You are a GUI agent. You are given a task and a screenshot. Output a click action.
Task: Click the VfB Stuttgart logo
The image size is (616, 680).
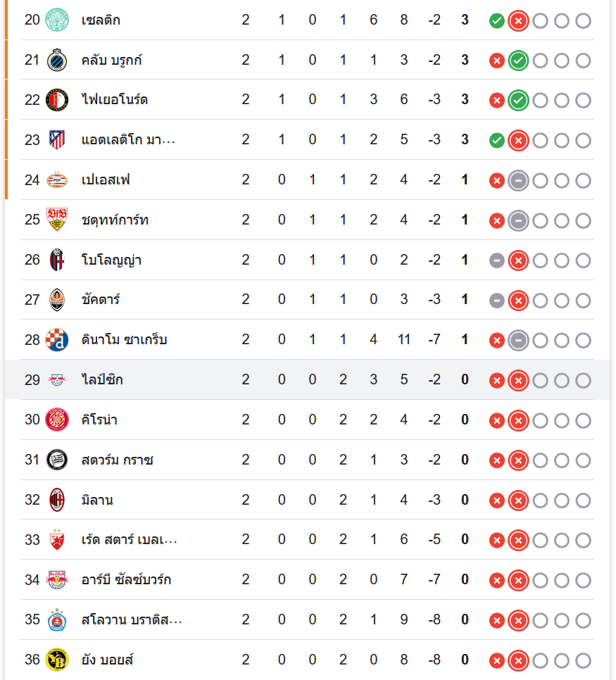[56, 220]
